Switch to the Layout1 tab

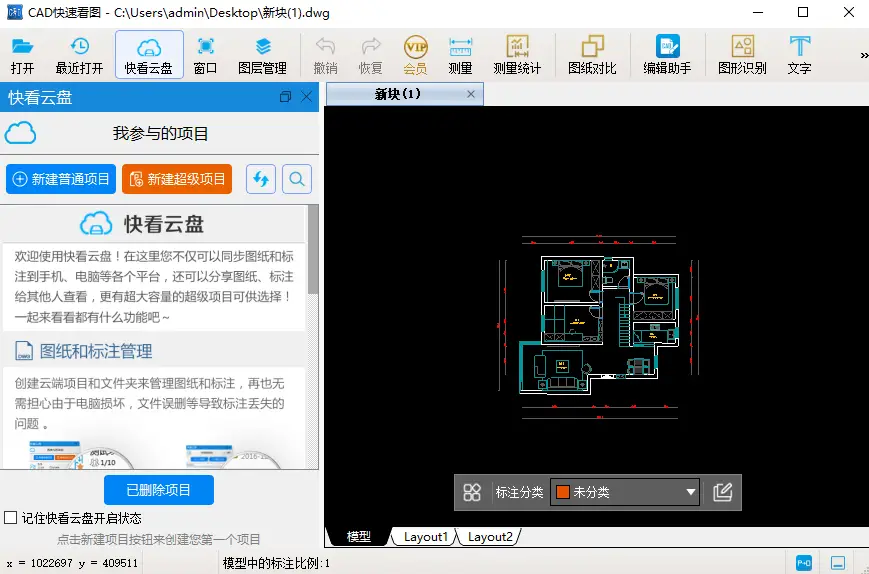point(425,537)
